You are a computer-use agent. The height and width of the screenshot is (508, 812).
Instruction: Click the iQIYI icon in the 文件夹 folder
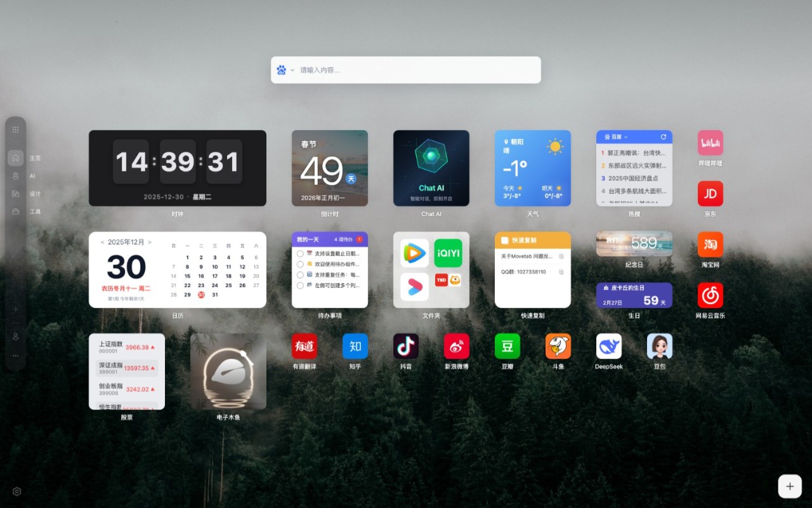tap(448, 253)
